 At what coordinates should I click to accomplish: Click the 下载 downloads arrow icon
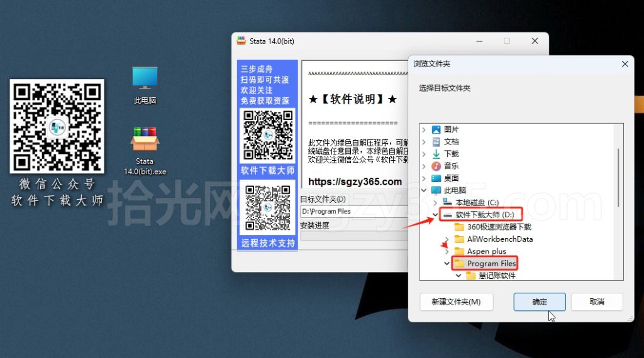point(436,154)
